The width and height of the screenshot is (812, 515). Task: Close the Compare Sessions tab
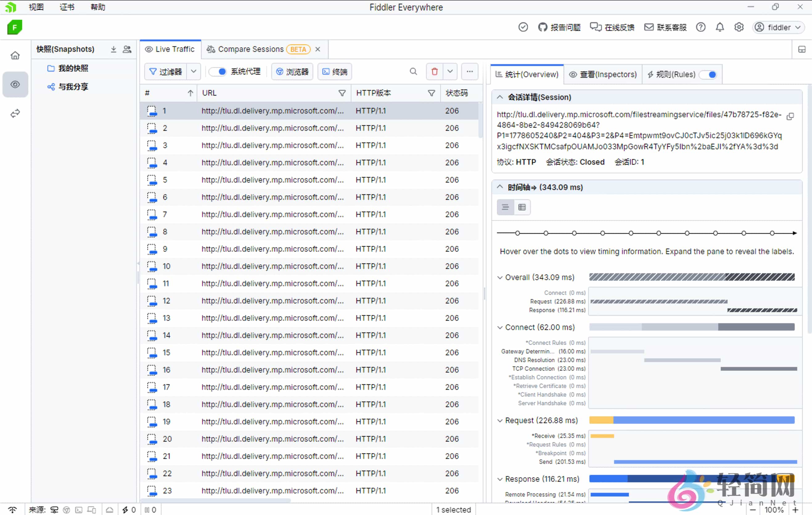[x=318, y=49]
